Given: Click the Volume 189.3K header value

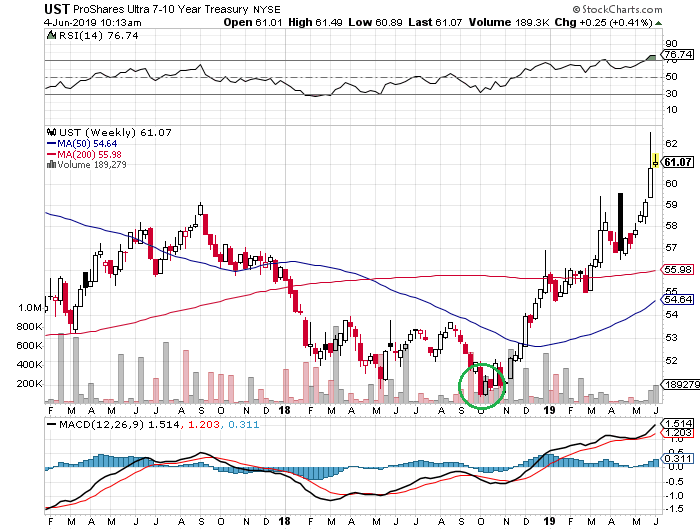Looking at the screenshot, I should pyautogui.click(x=509, y=22).
